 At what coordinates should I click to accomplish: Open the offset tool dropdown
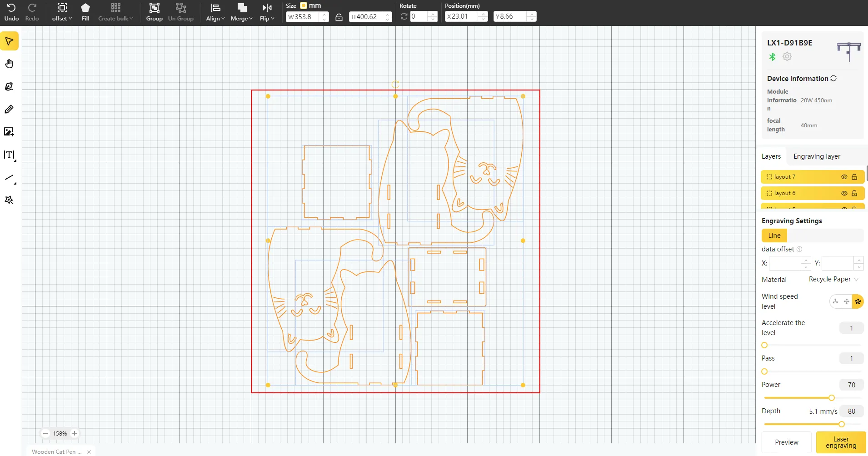62,12
